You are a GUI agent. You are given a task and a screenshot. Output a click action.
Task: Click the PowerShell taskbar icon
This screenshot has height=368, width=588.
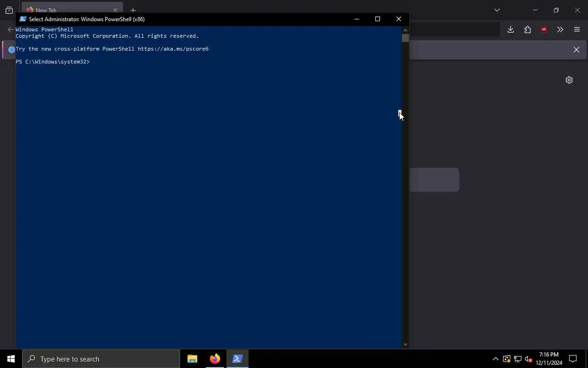coord(237,359)
